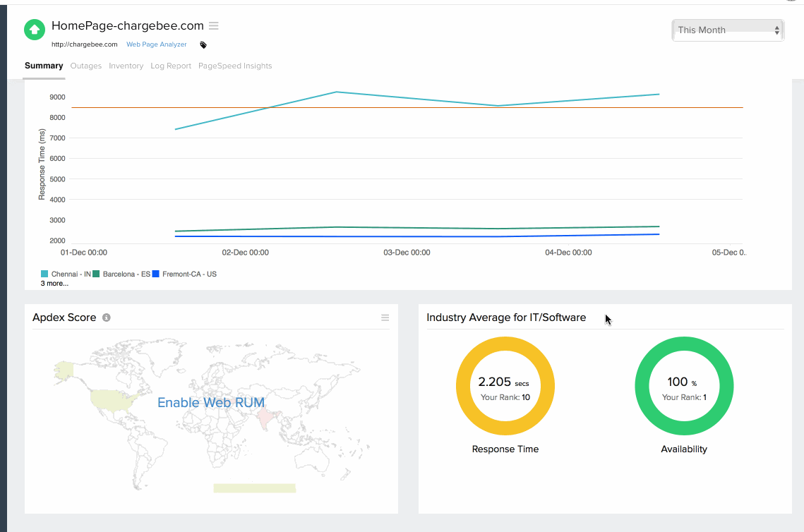Open the hamburger menu beside HomePage-chargebee.com
The image size is (804, 532).
[x=212, y=25]
